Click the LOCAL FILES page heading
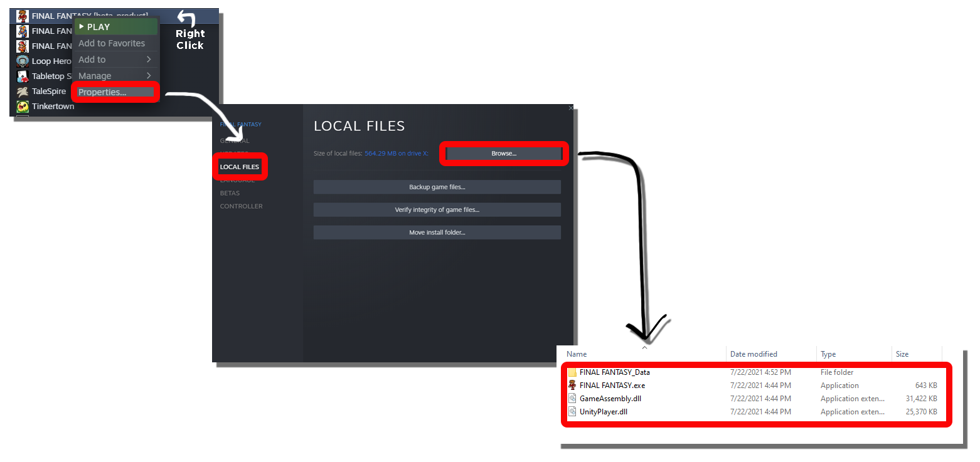Screen dimensions: 980x462 (360, 126)
